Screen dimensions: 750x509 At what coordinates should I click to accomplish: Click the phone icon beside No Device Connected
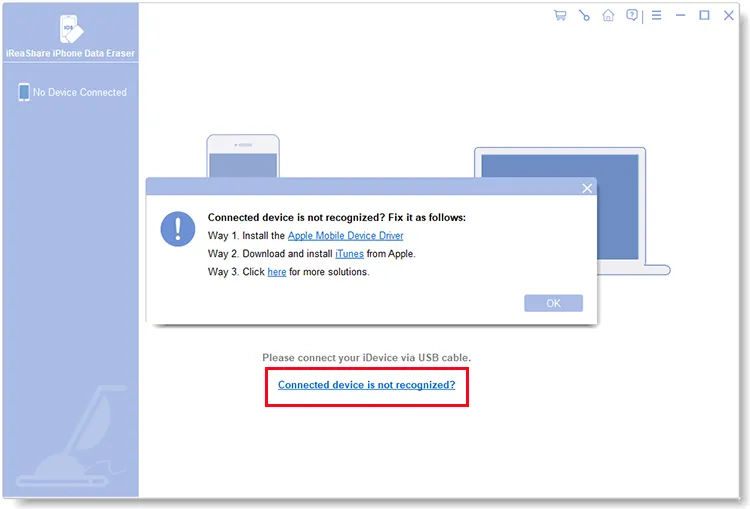pyautogui.click(x=23, y=92)
